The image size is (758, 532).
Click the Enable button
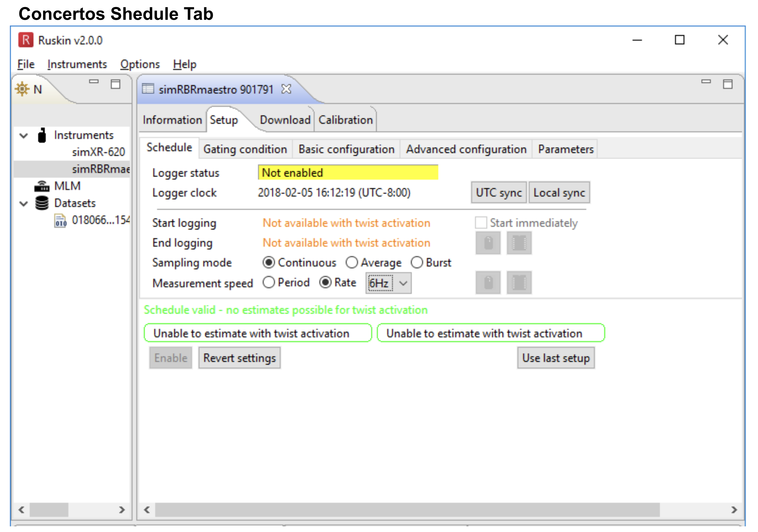[x=171, y=358]
